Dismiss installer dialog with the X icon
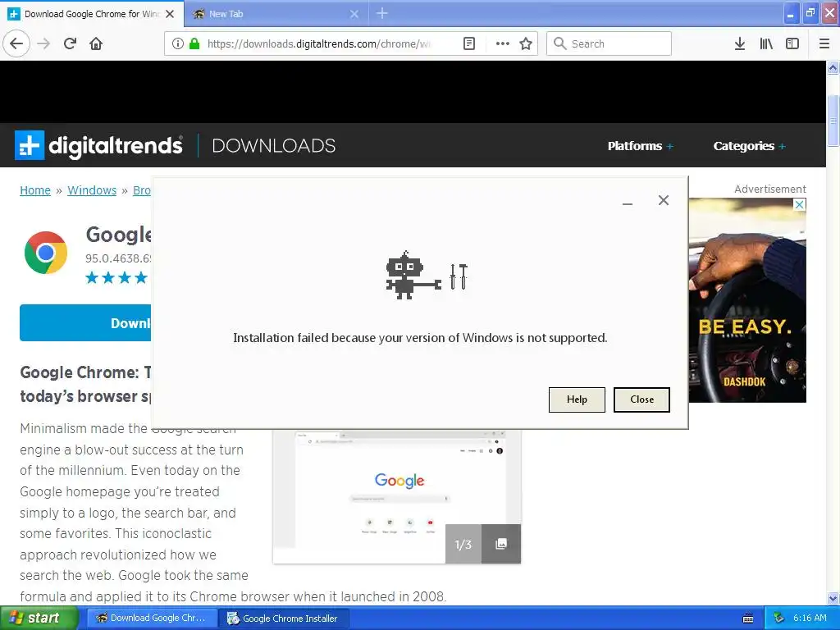 coord(663,200)
